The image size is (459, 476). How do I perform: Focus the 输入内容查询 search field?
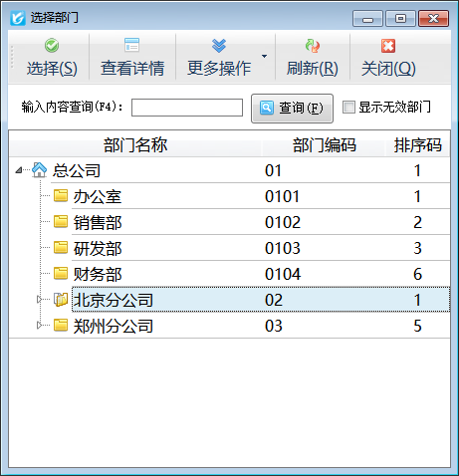[x=187, y=108]
